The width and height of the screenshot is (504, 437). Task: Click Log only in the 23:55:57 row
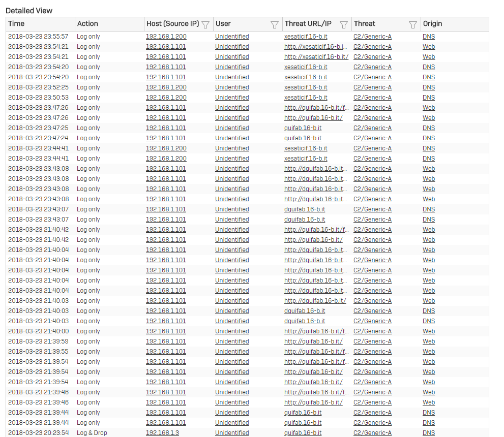(x=88, y=37)
